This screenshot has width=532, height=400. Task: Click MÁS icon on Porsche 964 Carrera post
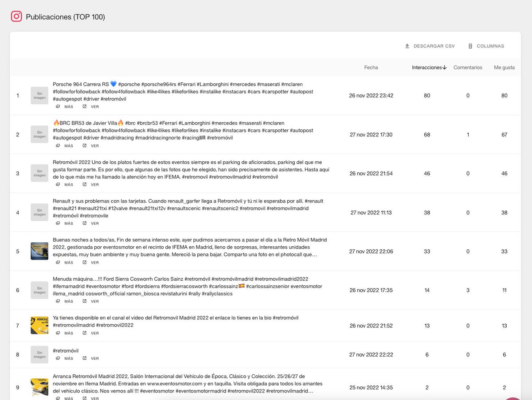(x=58, y=107)
